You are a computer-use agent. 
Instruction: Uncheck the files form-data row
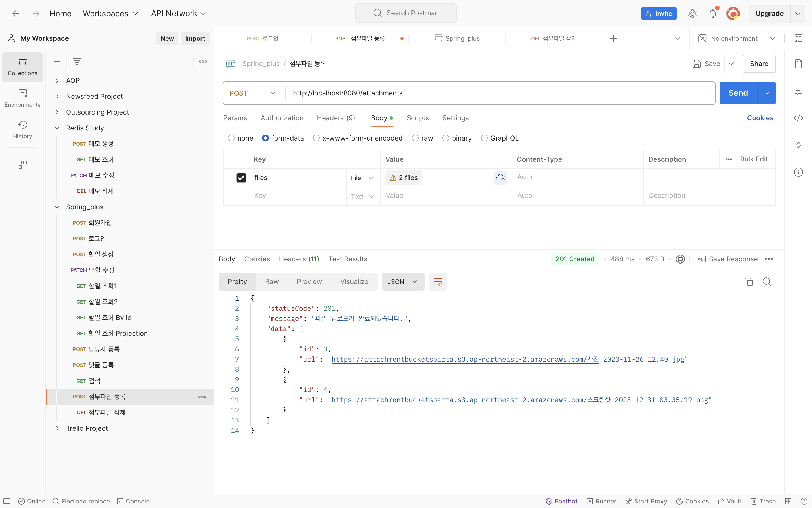(x=241, y=178)
